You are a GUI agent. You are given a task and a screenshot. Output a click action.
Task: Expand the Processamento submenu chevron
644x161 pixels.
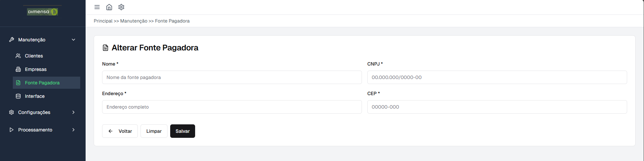(x=73, y=130)
